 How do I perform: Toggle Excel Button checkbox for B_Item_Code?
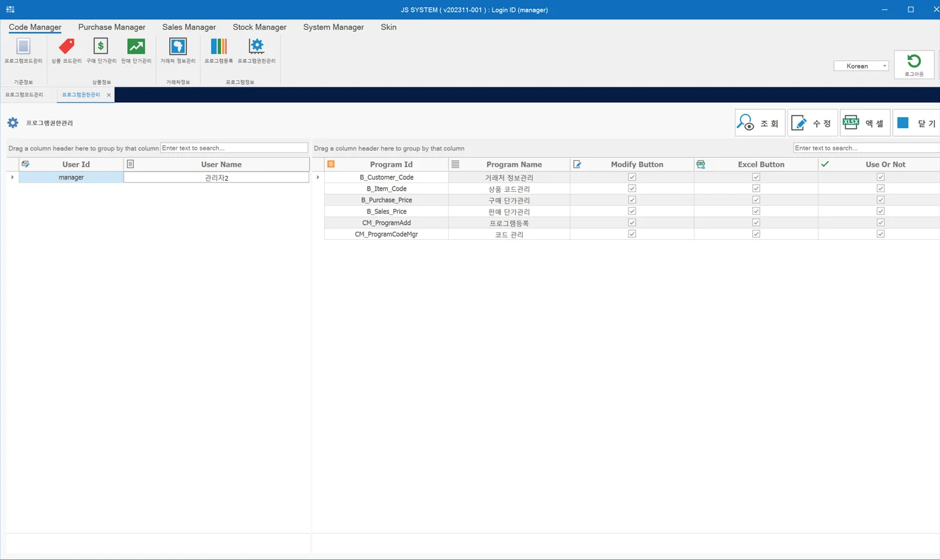756,189
